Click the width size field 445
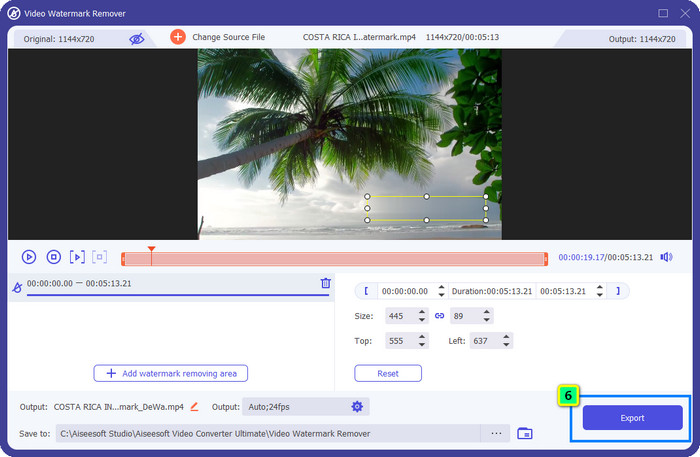This screenshot has height=457, width=700. [x=400, y=316]
